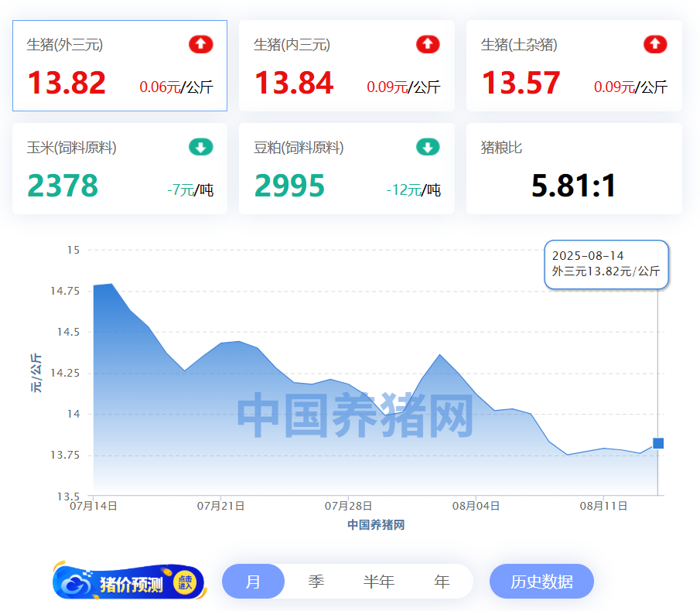Viewport: 700px width, 611px height.
Task: Click the 08月04日 axis label
Action: point(476,506)
